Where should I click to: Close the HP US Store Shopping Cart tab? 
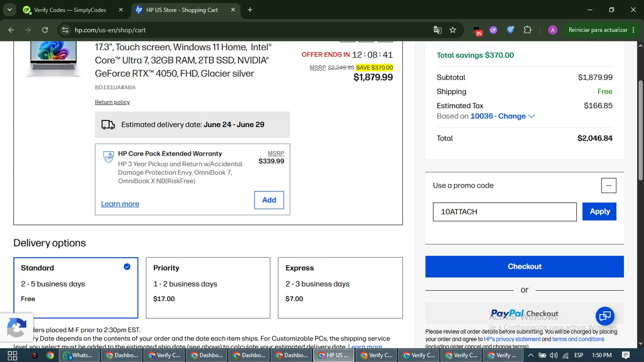point(233,10)
